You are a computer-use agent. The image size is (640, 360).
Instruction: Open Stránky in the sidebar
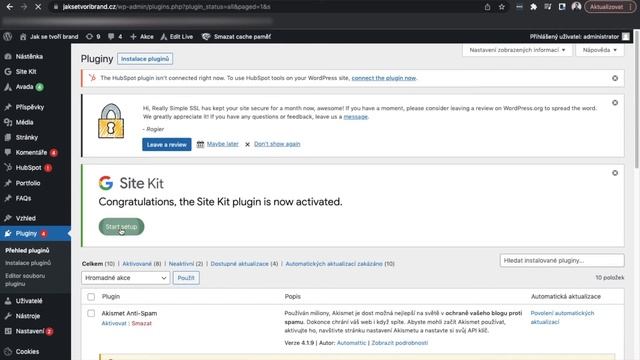[x=27, y=137]
